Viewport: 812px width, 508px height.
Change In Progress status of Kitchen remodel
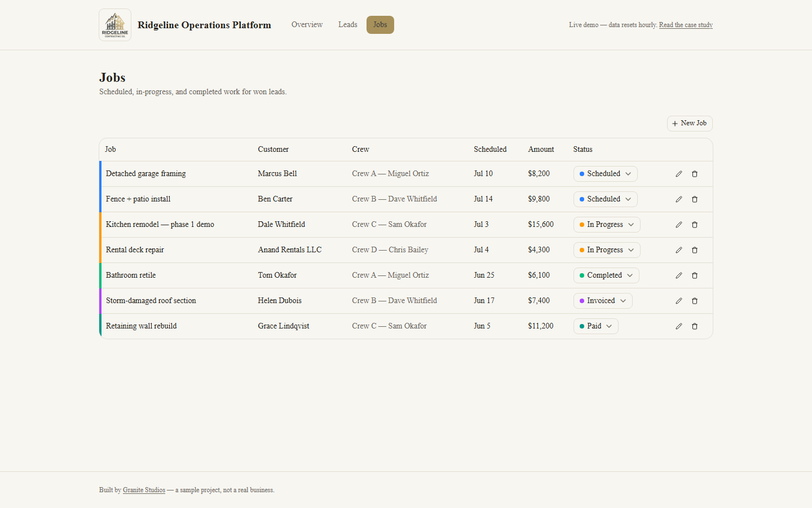[x=607, y=225]
